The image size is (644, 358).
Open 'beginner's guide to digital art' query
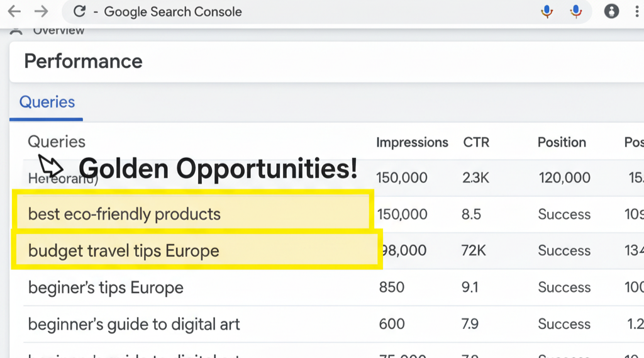click(x=134, y=324)
